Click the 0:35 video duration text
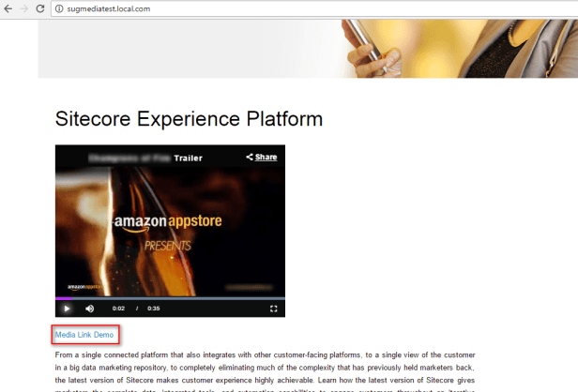Viewport: 578px width, 392px height. (x=154, y=309)
